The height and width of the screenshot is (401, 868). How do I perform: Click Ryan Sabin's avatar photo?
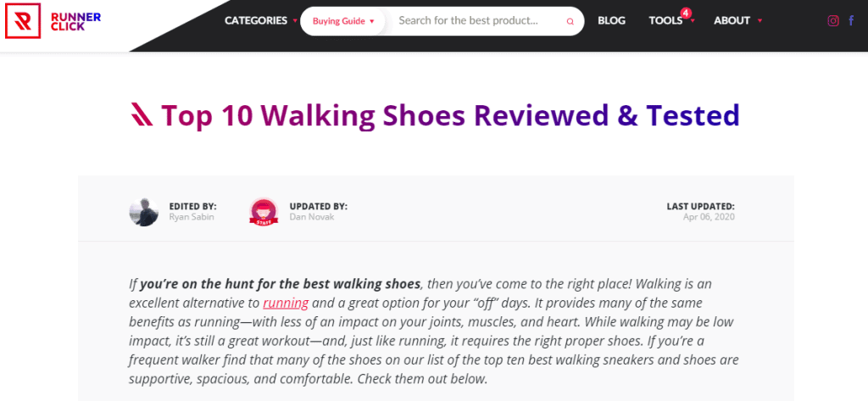144,211
